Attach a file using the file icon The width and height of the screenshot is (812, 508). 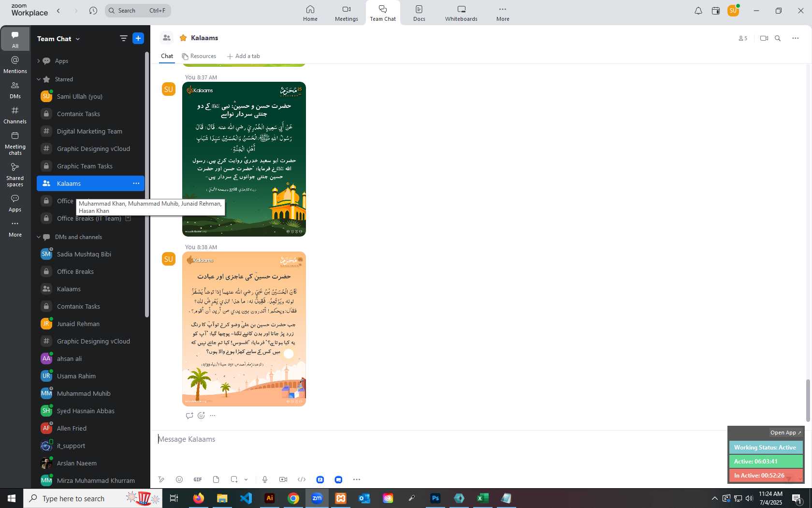[x=216, y=479]
